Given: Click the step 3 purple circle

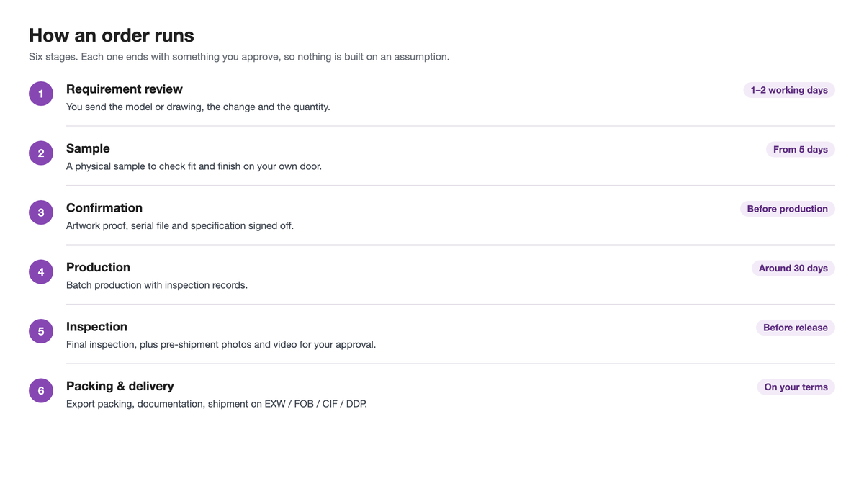Looking at the screenshot, I should point(41,212).
